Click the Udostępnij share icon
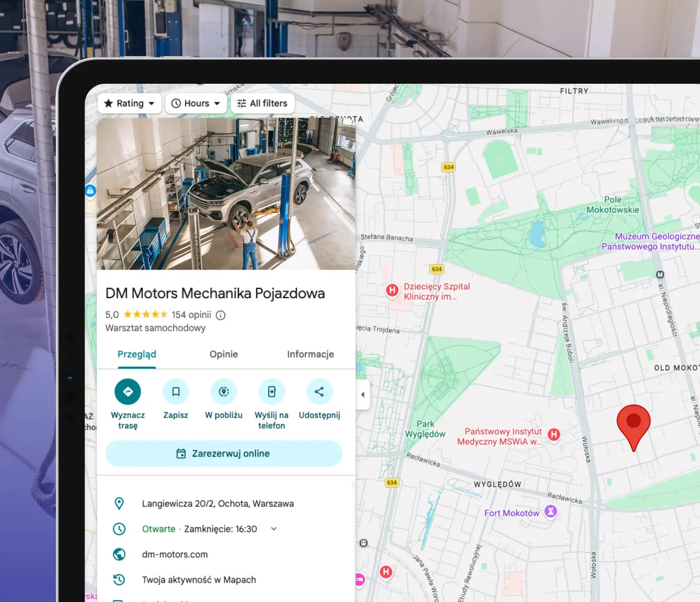 (x=319, y=392)
